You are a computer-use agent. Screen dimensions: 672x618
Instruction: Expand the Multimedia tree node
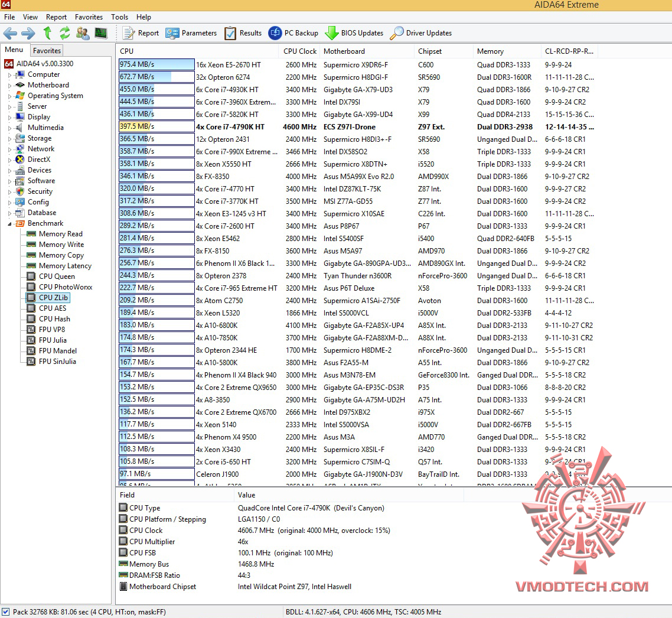point(9,128)
